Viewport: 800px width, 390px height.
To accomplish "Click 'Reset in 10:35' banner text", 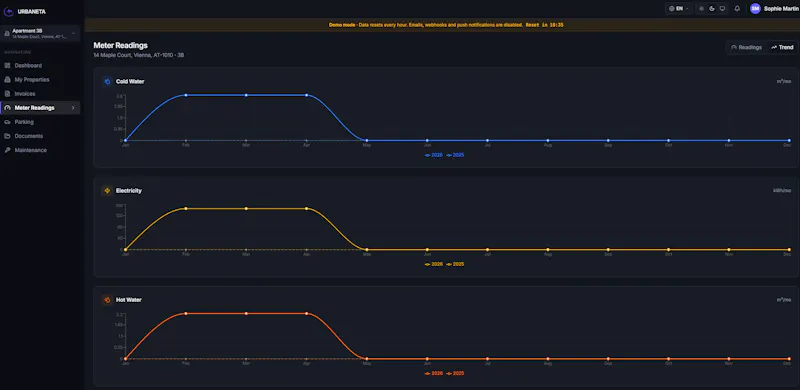I will coord(544,25).
